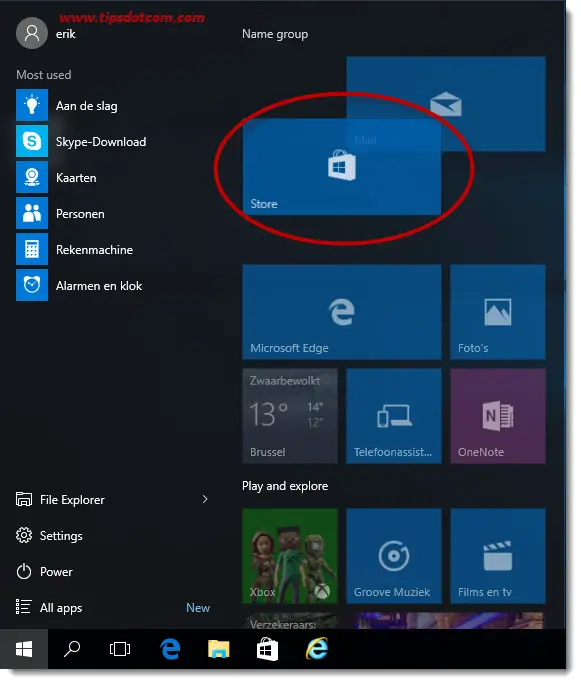This screenshot has width=581, height=684.
Task: Select Aan de slag app label
Action: (x=86, y=106)
